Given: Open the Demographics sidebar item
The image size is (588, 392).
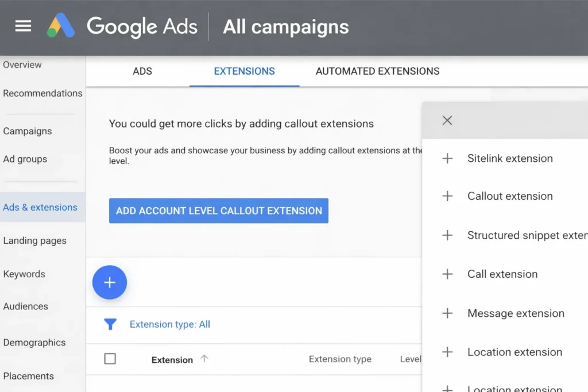Looking at the screenshot, I should pyautogui.click(x=34, y=342).
